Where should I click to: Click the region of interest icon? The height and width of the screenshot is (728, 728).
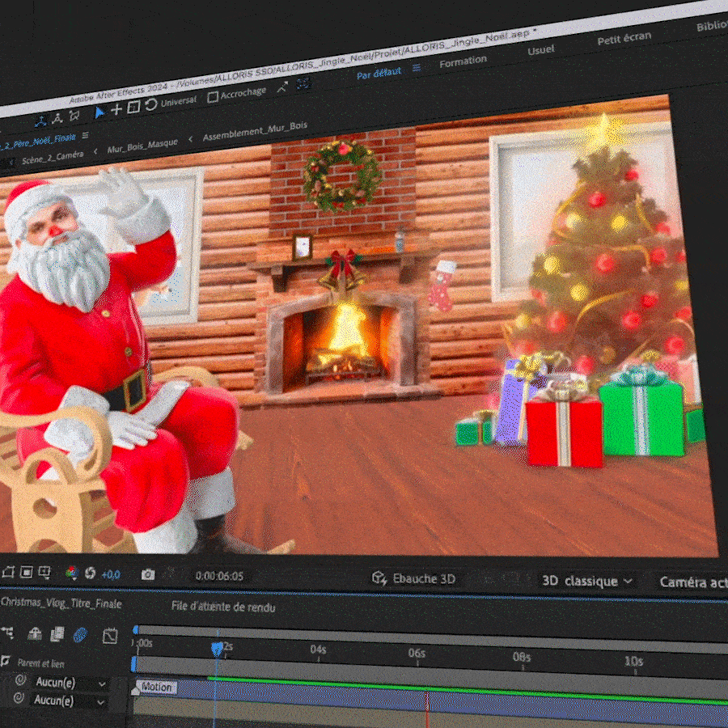tap(27, 573)
